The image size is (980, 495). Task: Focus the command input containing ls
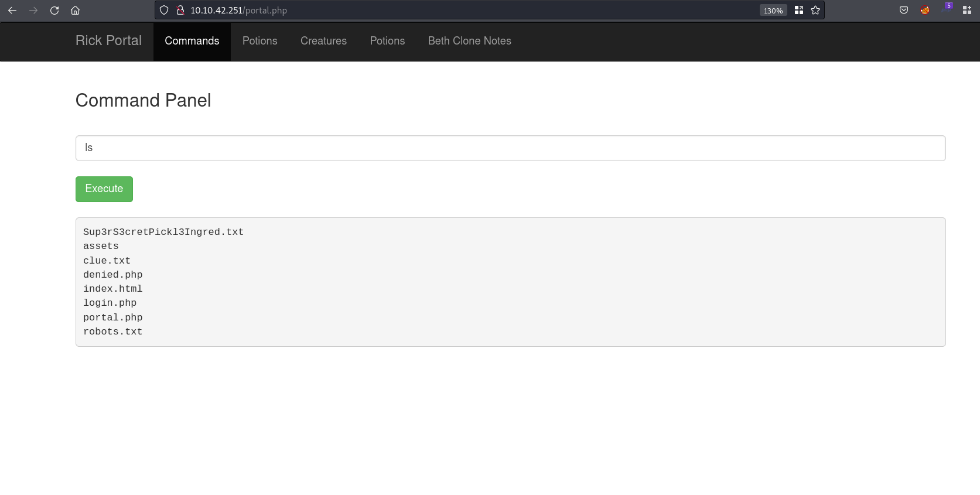point(511,148)
